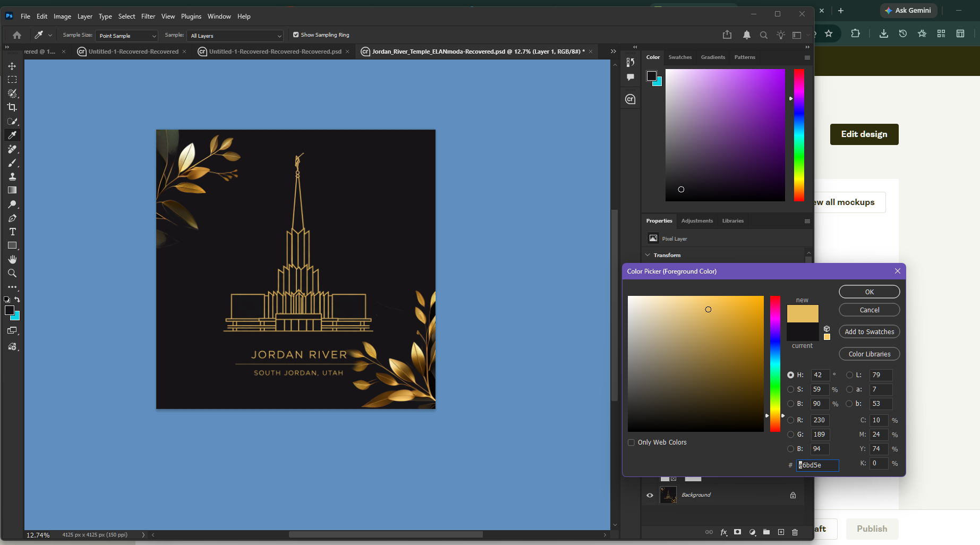
Task: Swap foreground and background colors
Action: point(17,300)
